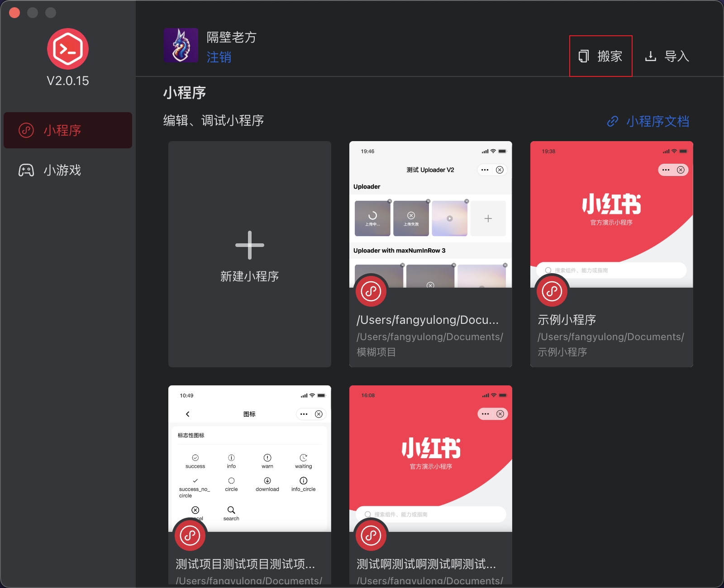This screenshot has height=588, width=724.
Task: Click the /Users/fangyulong/Docu... project title
Action: (428, 320)
